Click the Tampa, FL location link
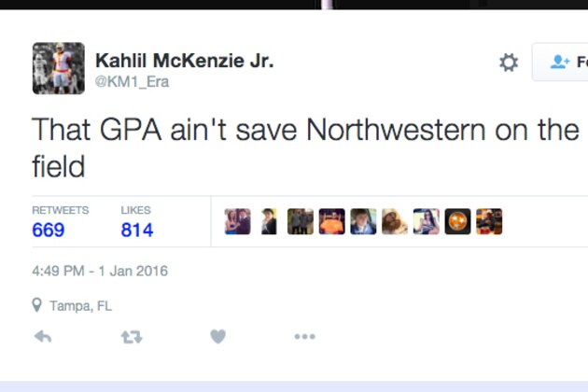Viewport: 588px width, 392px height. pyautogui.click(x=80, y=305)
